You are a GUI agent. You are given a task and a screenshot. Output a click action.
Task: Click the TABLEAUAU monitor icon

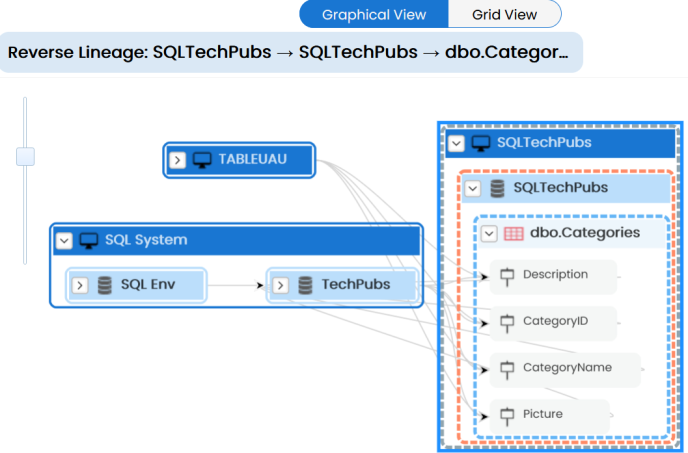click(203, 160)
